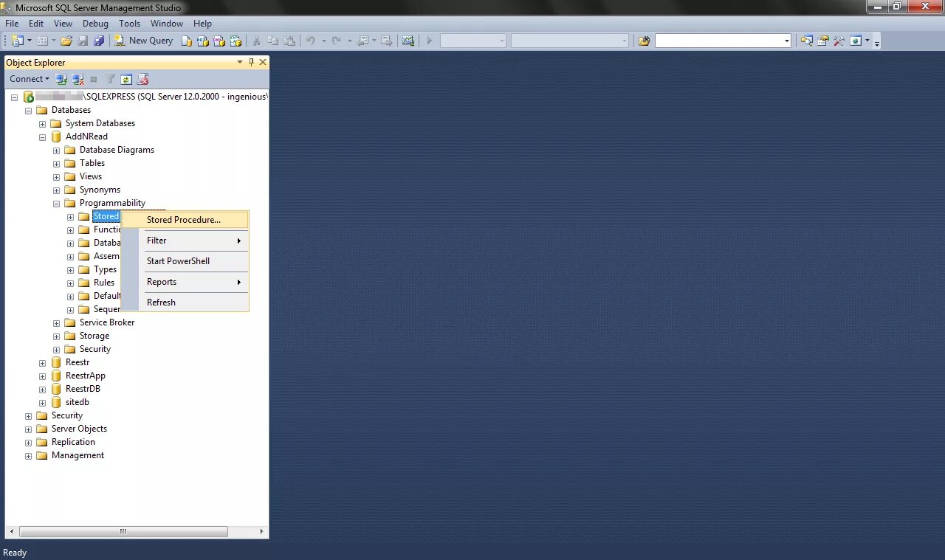The image size is (945, 560).
Task: Open the Tools menu
Action: (x=129, y=24)
